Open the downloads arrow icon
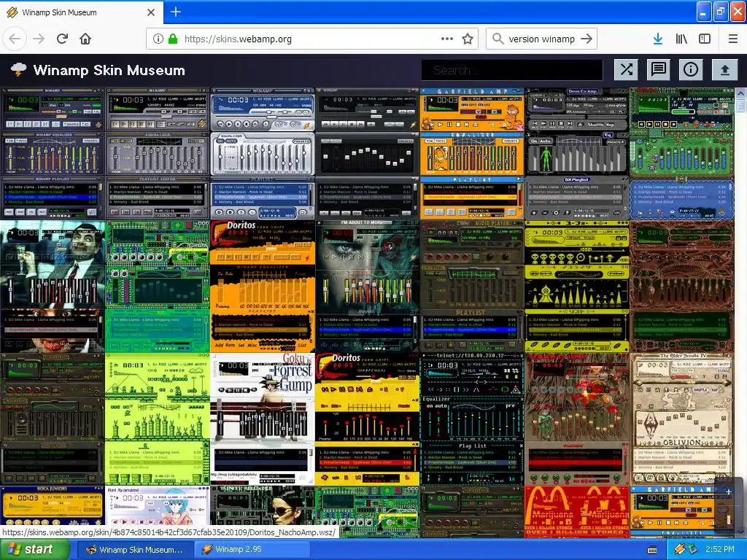The height and width of the screenshot is (560, 747). [658, 39]
